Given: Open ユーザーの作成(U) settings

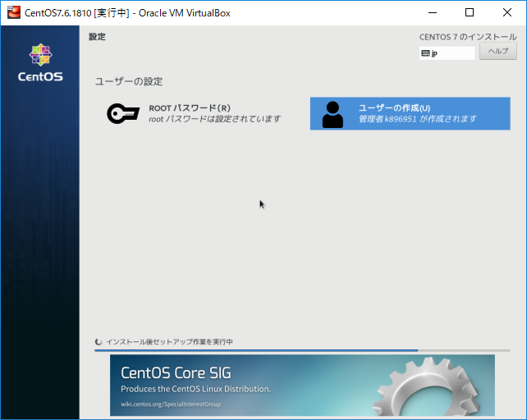Looking at the screenshot, I should pos(410,113).
